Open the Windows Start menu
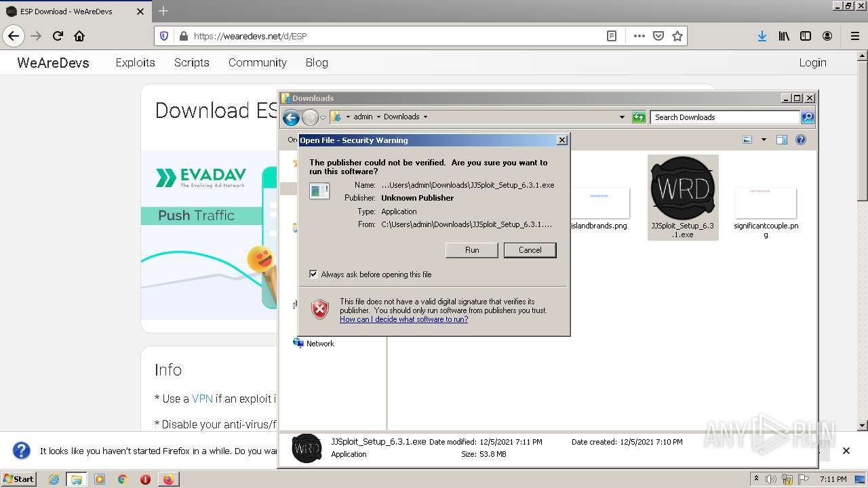This screenshot has height=488, width=868. [x=18, y=479]
